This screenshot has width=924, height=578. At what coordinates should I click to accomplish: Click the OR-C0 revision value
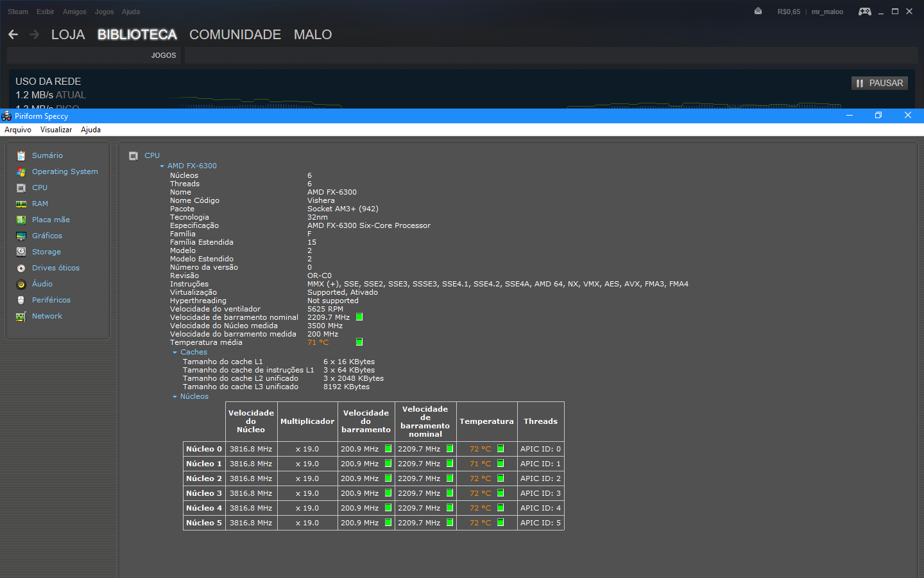click(x=320, y=276)
